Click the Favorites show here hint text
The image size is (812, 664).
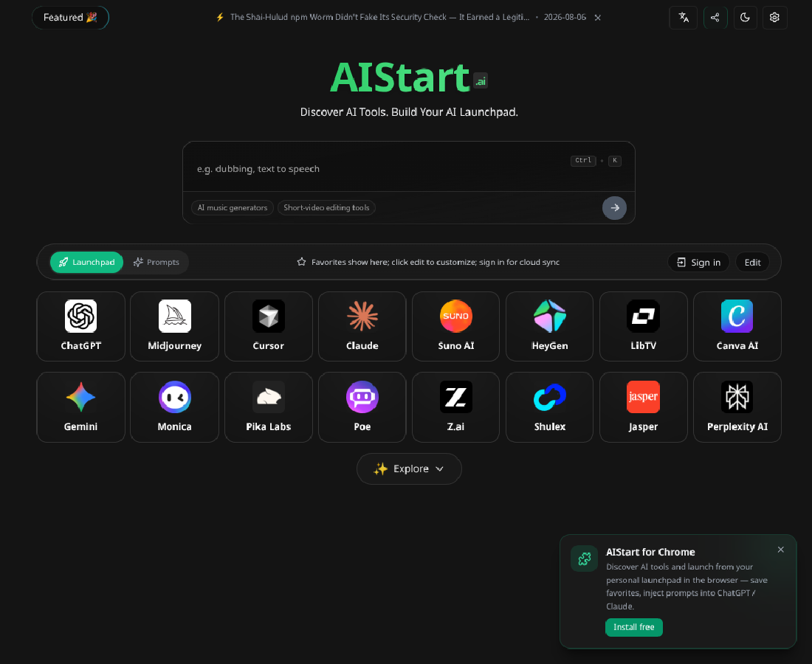tap(435, 263)
